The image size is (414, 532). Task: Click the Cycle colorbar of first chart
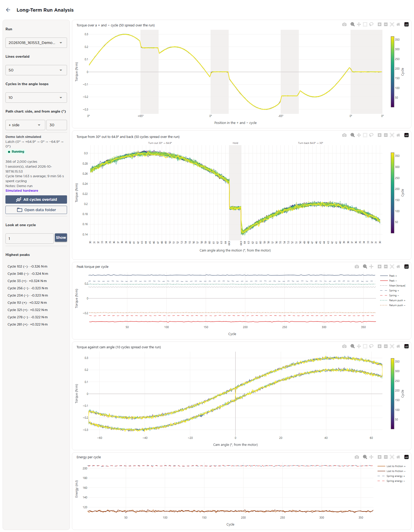click(393, 72)
